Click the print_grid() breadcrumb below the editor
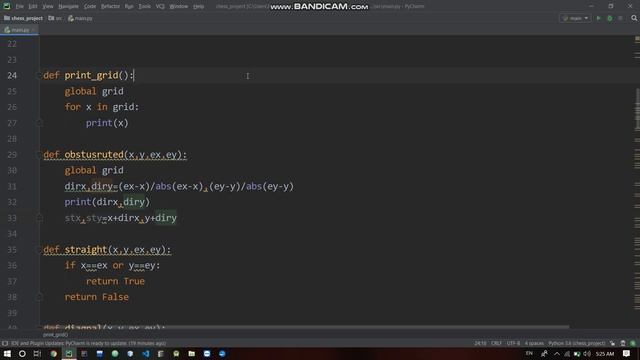640x360 pixels. pyautogui.click(x=55, y=335)
